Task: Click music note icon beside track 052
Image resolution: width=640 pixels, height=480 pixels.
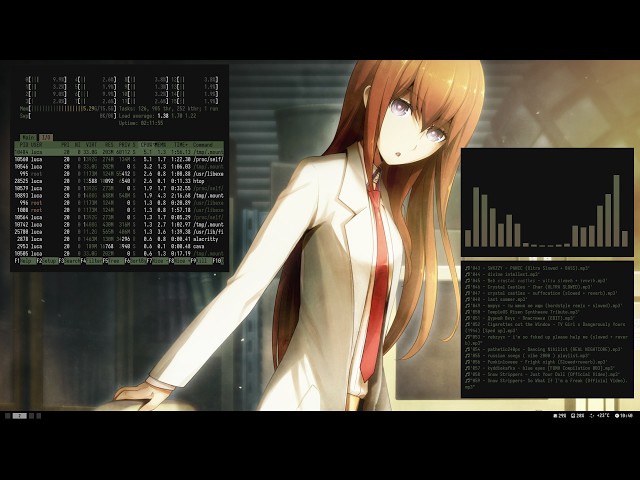Action: (x=467, y=324)
